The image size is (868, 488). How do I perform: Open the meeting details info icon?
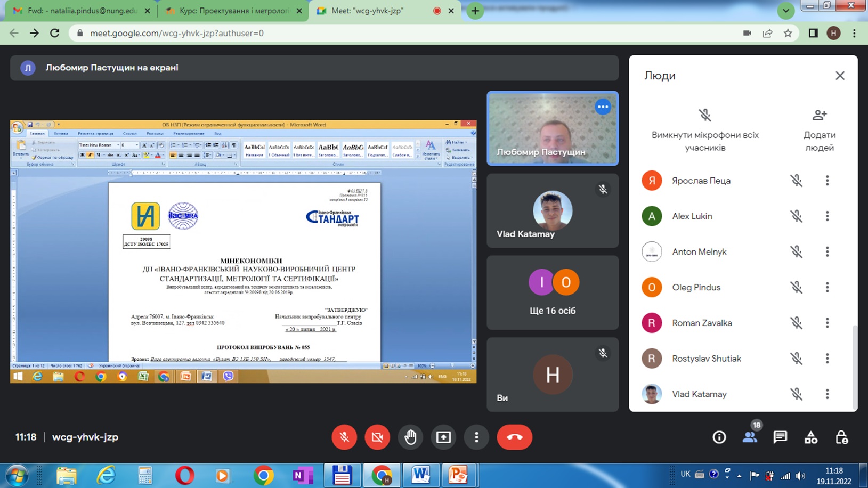point(719,437)
